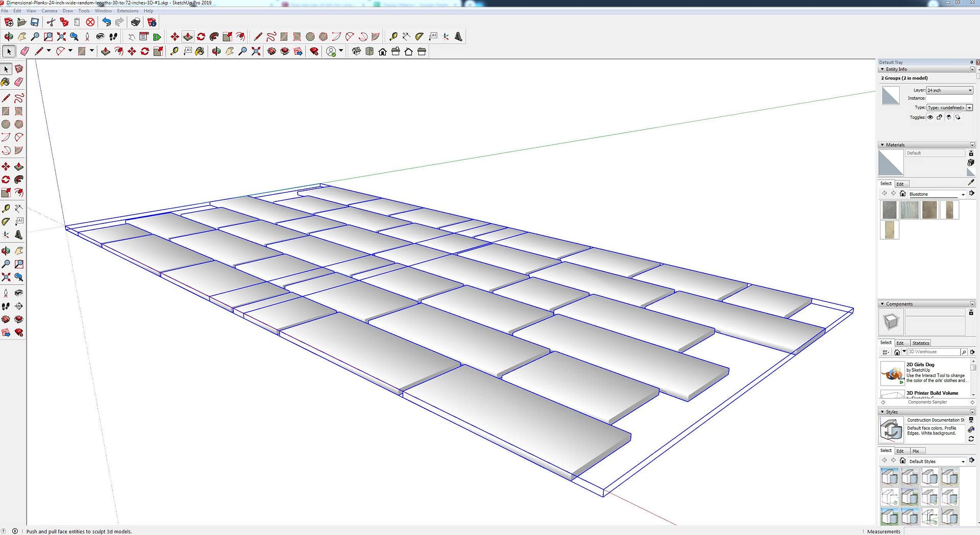The width and height of the screenshot is (980, 535).
Task: Click the Materials eyedropper sample icon
Action: (971, 183)
